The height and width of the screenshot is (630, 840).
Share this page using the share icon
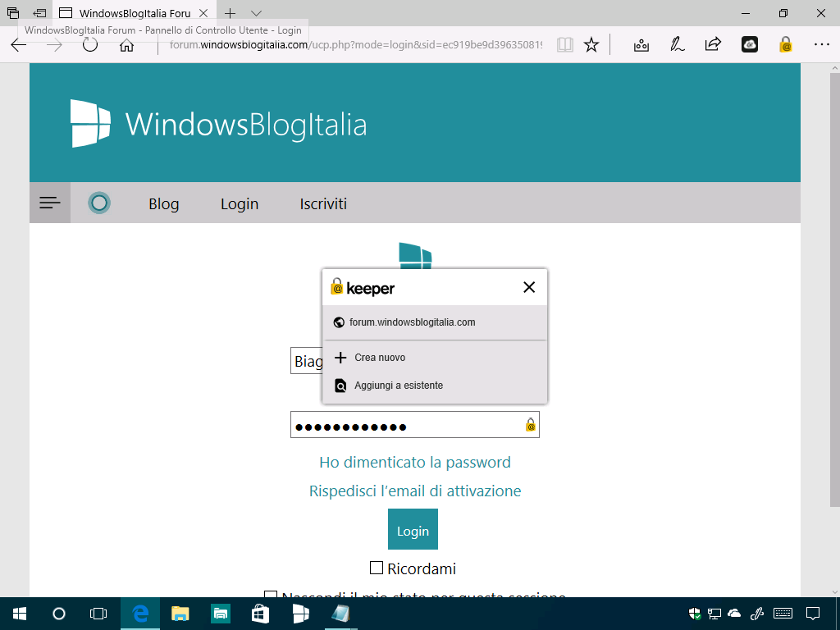point(713,44)
